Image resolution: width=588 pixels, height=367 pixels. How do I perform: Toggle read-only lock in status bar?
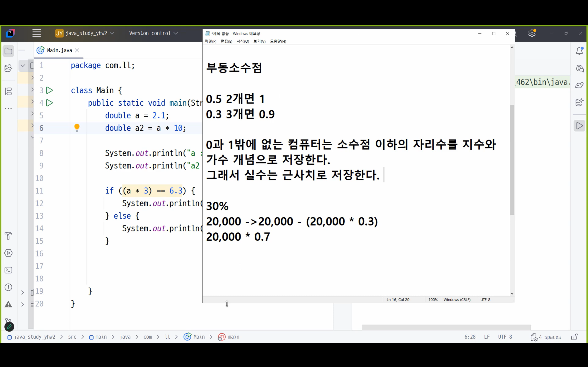click(x=575, y=337)
